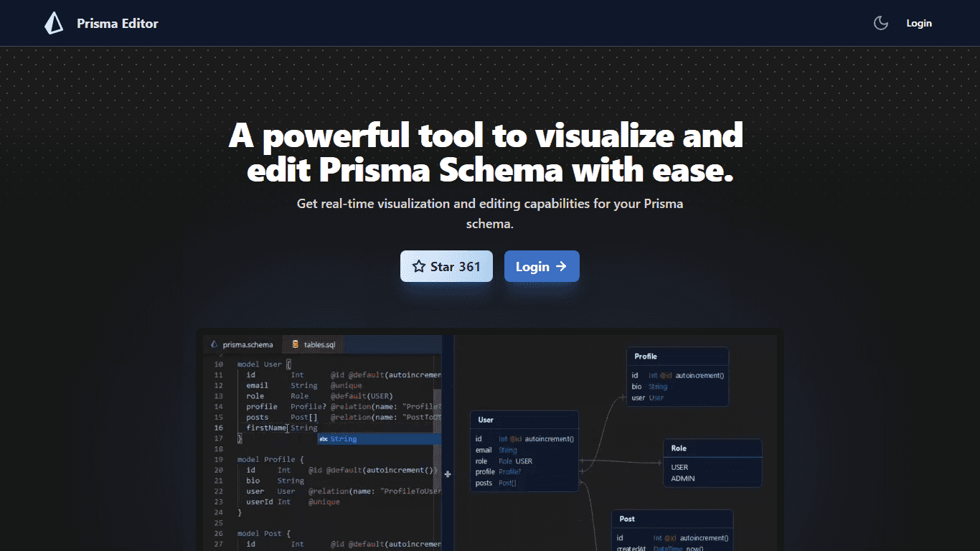Click the 'profile' field in User node
This screenshot has width=980, height=551.
pyautogui.click(x=485, y=471)
